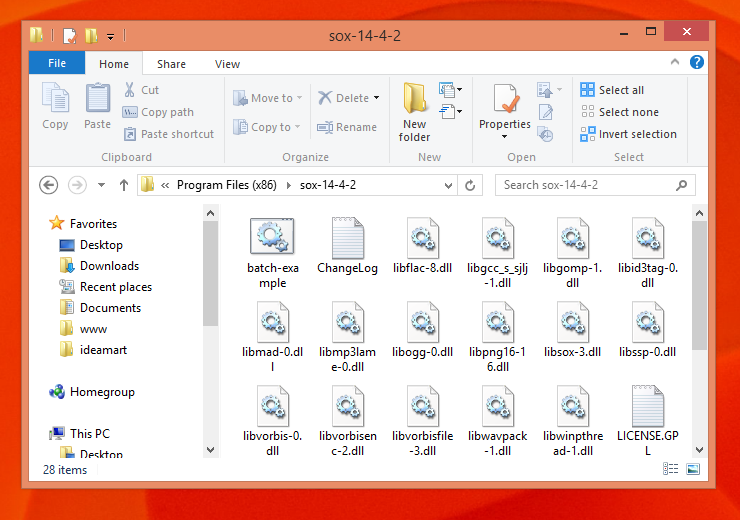Select the ChangeLog file
Viewport: 740px width, 520px height.
tap(347, 246)
